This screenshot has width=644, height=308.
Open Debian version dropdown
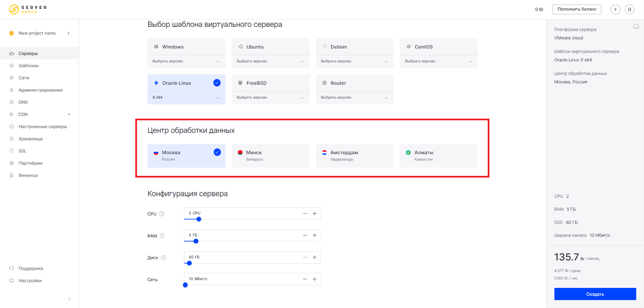click(x=355, y=62)
